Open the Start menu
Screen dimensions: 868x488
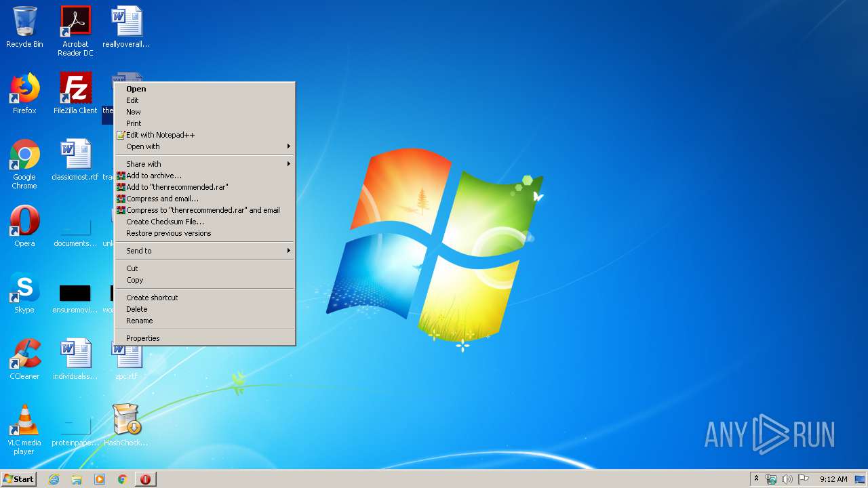[x=19, y=479]
